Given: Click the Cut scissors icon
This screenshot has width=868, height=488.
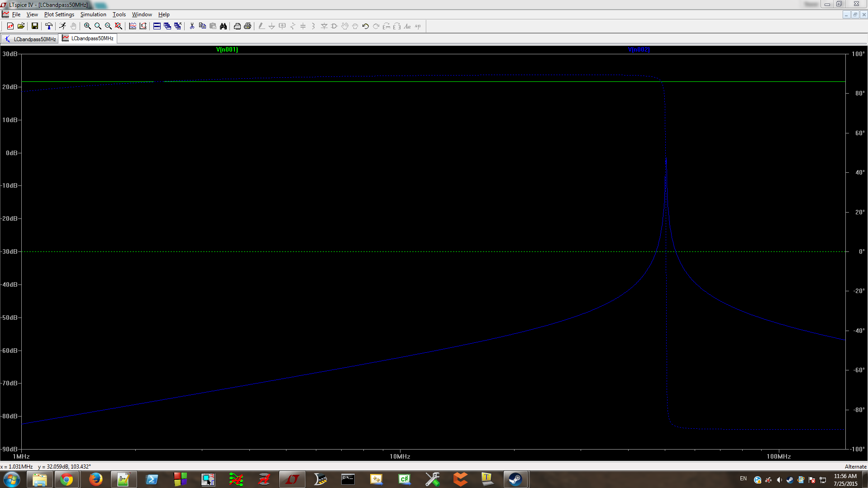Looking at the screenshot, I should tap(192, 26).
